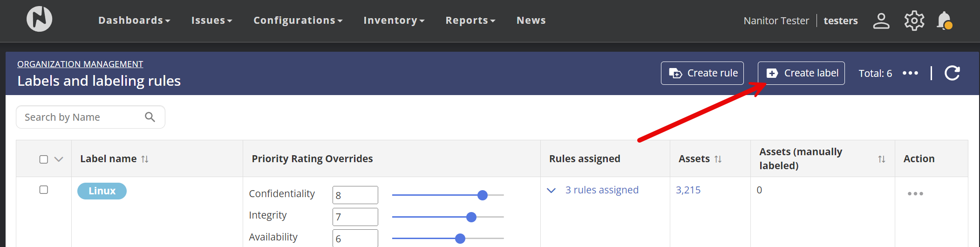Toggle the select all checkbox
Image resolution: width=980 pixels, height=247 pixels.
click(x=44, y=159)
